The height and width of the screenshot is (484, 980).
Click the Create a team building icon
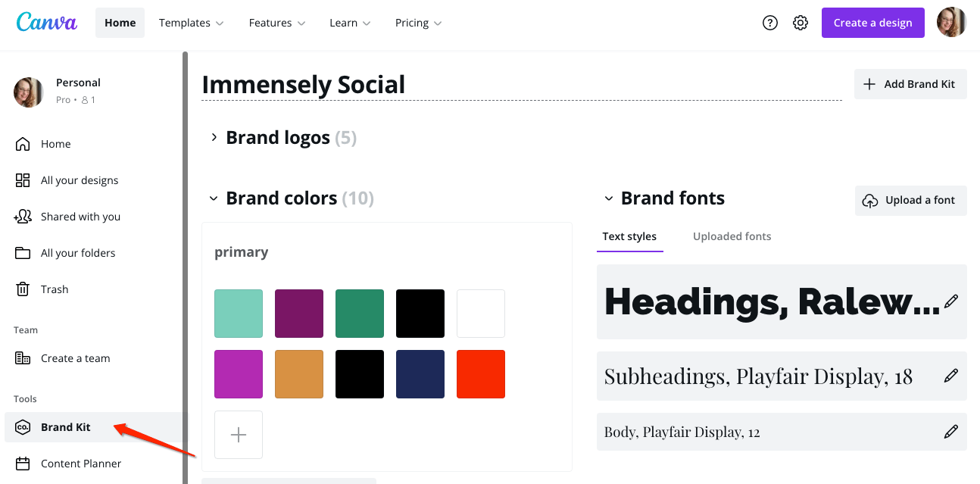pyautogui.click(x=23, y=358)
